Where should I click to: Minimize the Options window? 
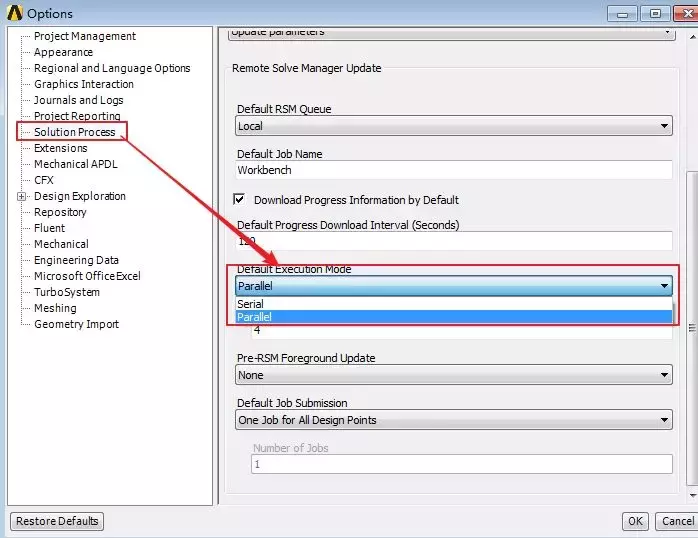[622, 14]
